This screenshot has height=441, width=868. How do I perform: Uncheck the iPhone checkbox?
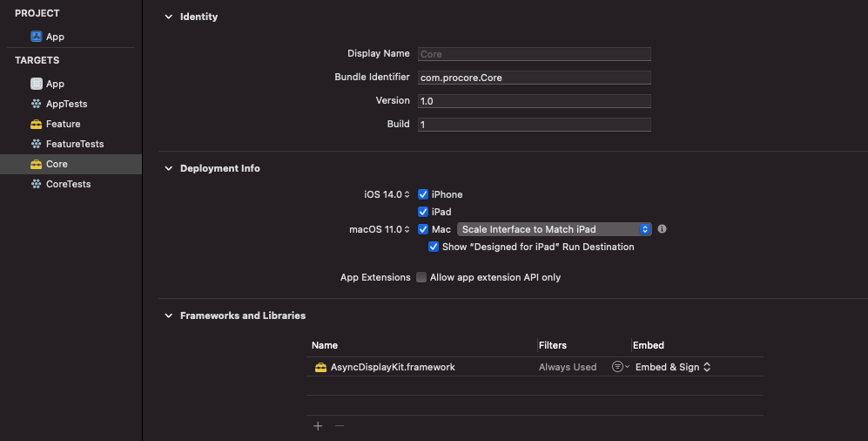[423, 194]
